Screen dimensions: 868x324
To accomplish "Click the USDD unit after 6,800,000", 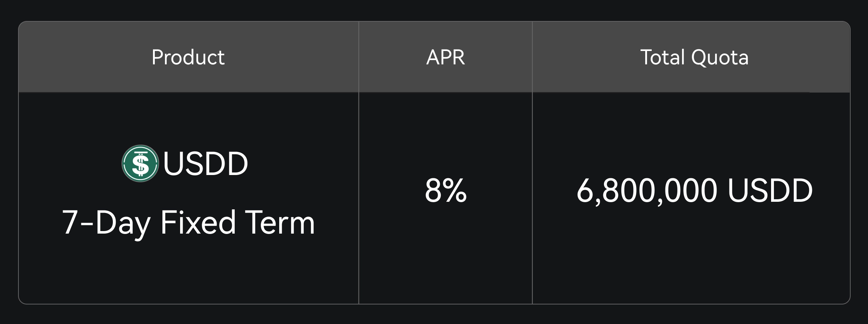I will [x=770, y=191].
